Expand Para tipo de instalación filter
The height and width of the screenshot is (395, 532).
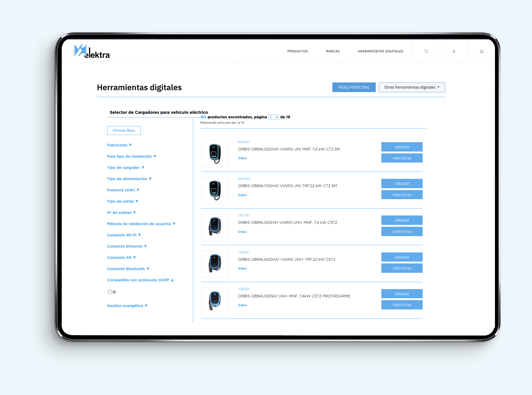tap(131, 156)
